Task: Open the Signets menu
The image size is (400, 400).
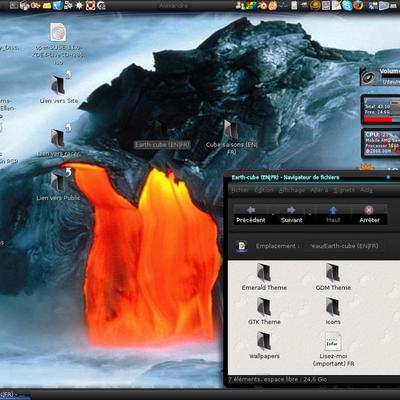Action: [x=344, y=190]
